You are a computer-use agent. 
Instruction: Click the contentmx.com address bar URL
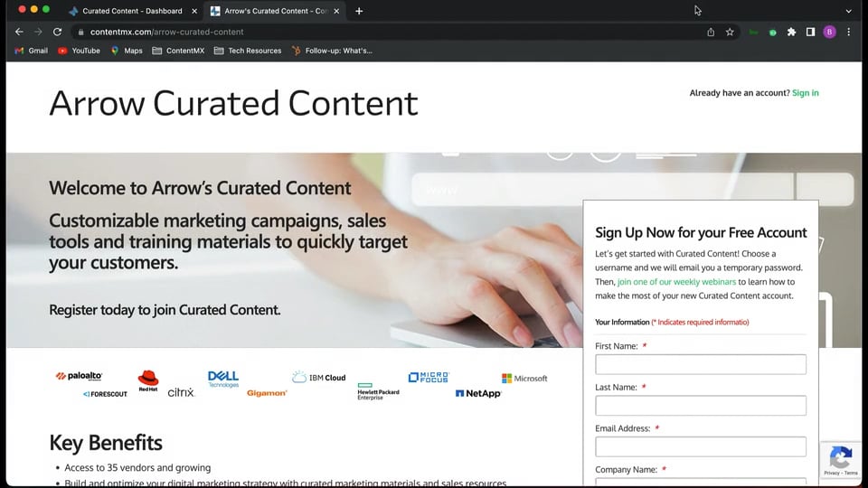click(x=166, y=33)
